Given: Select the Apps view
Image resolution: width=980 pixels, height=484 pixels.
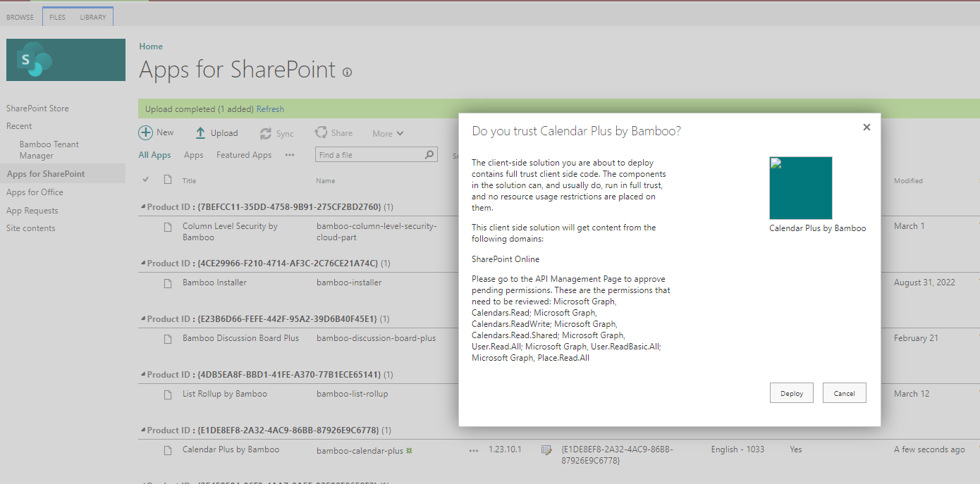Looking at the screenshot, I should point(193,155).
